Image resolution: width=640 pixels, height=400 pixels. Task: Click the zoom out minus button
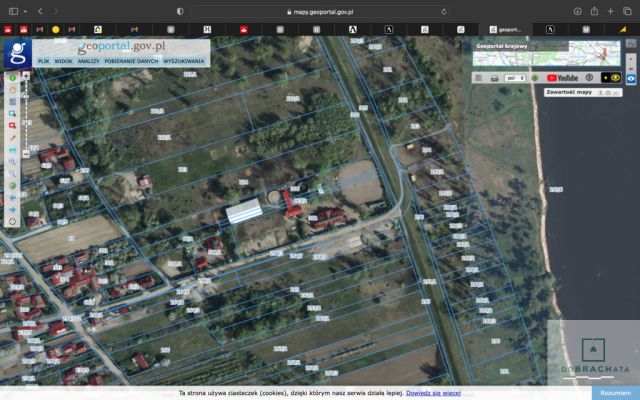point(26,154)
